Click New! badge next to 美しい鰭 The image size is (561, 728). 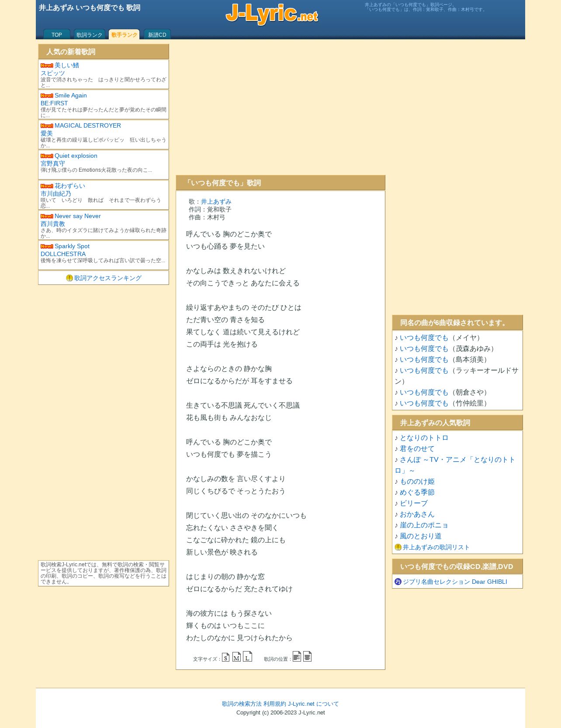coord(47,66)
